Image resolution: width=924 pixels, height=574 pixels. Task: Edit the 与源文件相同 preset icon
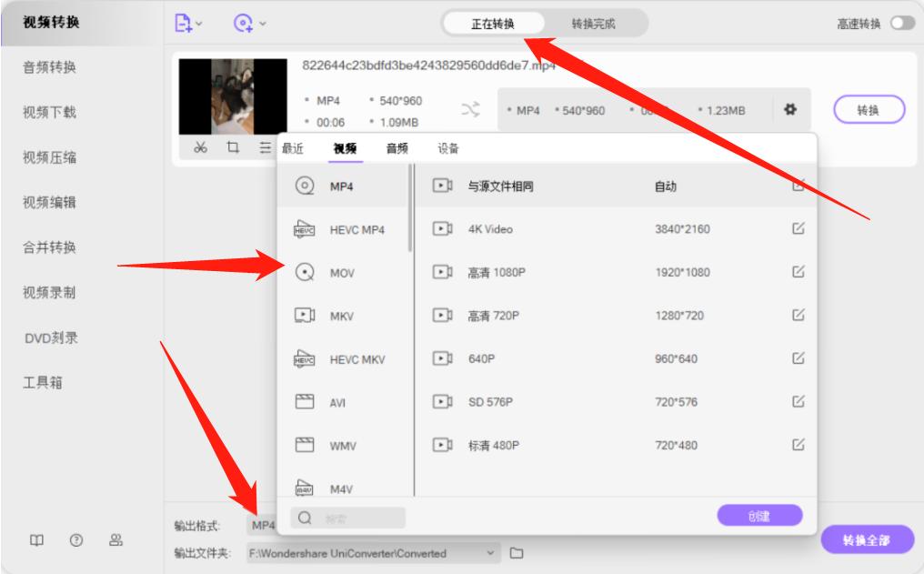point(798,185)
